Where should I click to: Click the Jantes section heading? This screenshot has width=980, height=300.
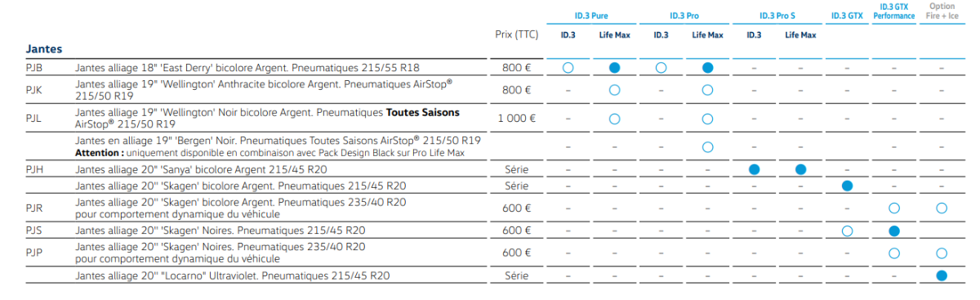point(44,49)
